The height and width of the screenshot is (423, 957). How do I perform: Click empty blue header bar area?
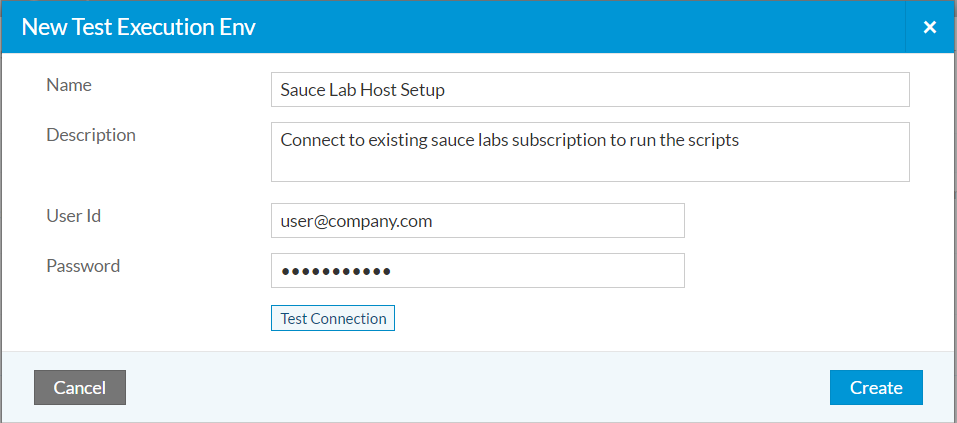point(580,27)
